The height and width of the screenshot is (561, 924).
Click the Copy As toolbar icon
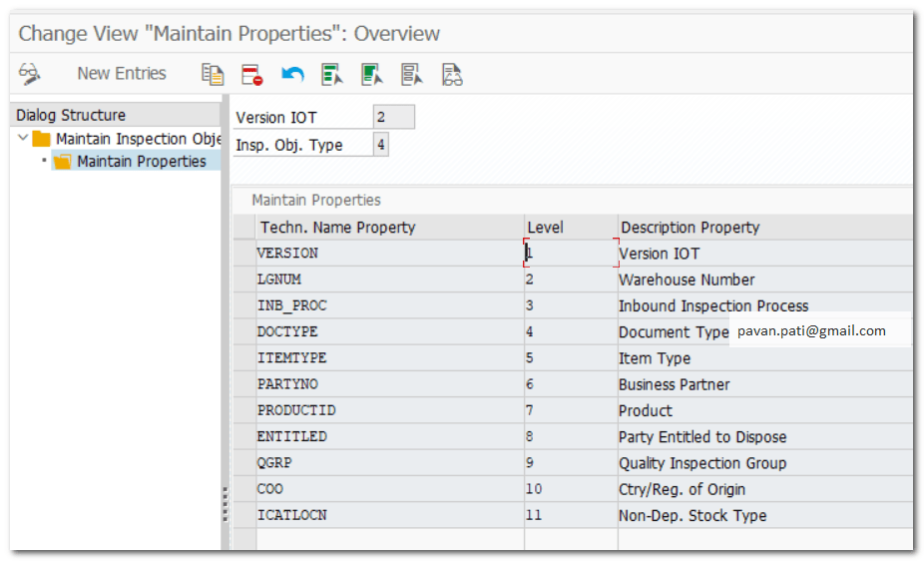click(213, 74)
